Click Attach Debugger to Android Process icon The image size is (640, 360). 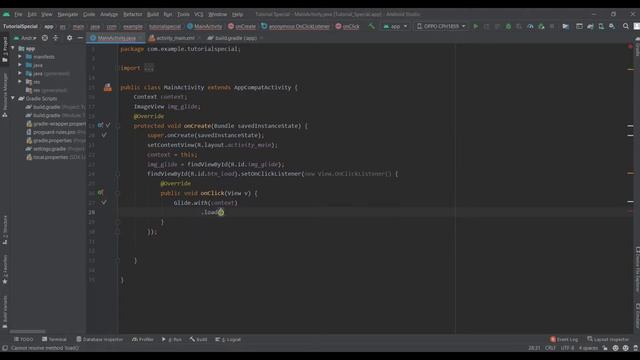541,26
